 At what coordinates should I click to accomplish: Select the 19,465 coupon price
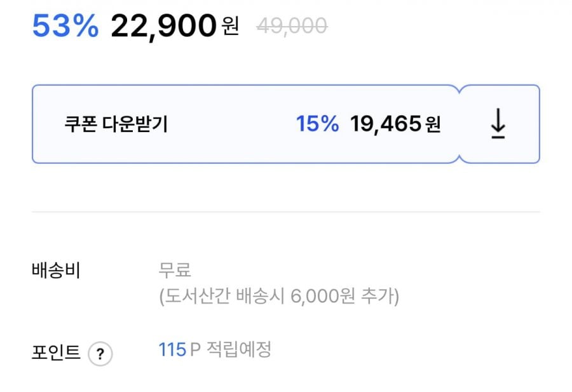point(385,124)
